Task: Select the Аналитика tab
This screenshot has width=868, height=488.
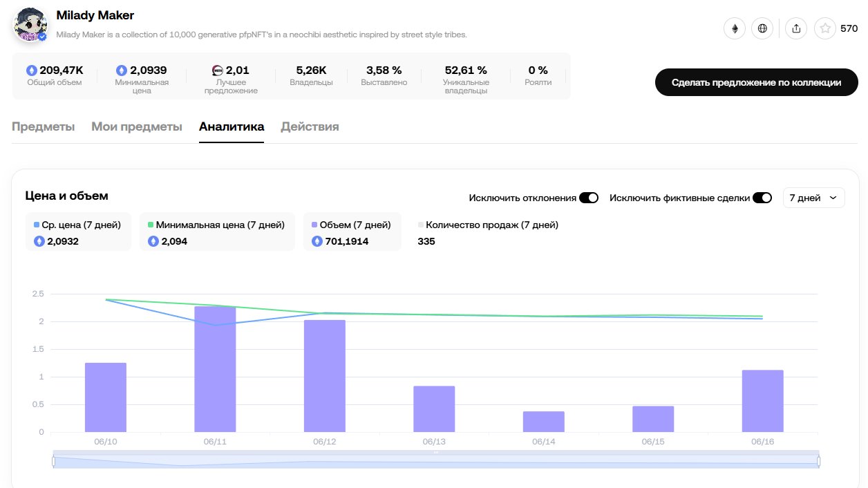Action: (232, 126)
